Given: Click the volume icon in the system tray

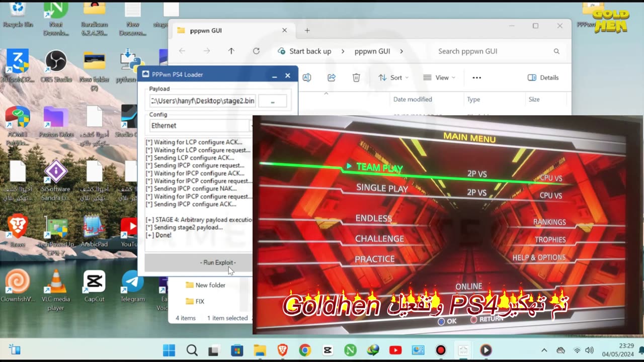Looking at the screenshot, I should (x=589, y=350).
